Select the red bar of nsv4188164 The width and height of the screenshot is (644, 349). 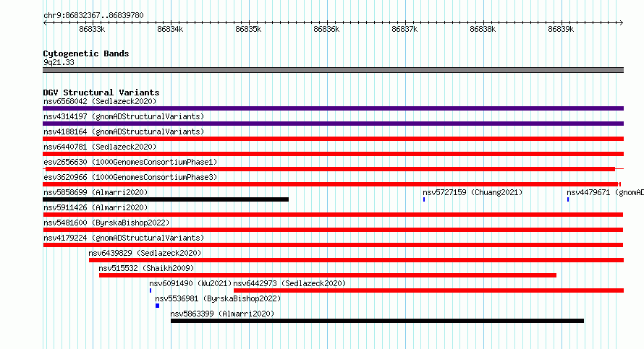[333, 139]
